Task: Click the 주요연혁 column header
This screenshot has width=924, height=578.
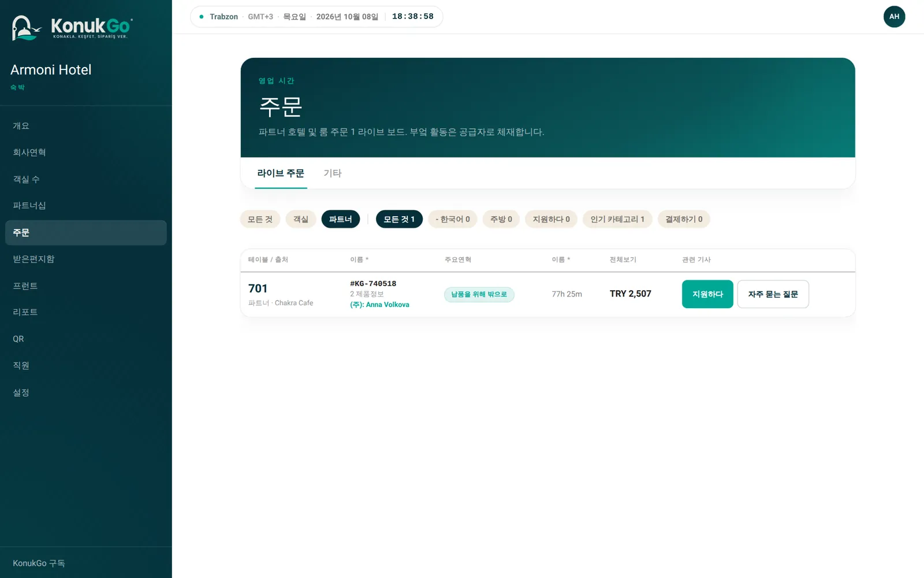Action: pyautogui.click(x=458, y=260)
